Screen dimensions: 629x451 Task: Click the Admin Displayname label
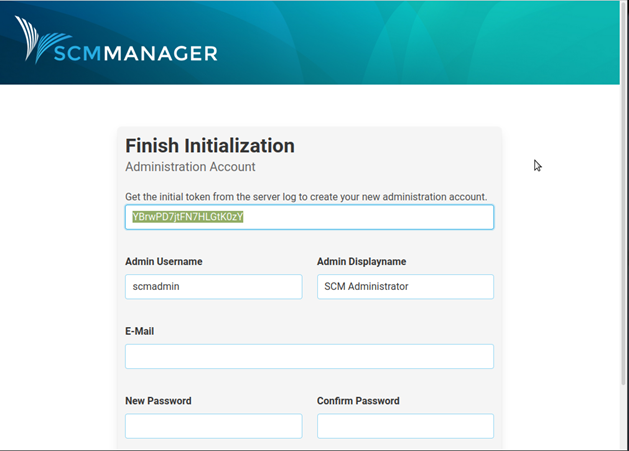361,262
